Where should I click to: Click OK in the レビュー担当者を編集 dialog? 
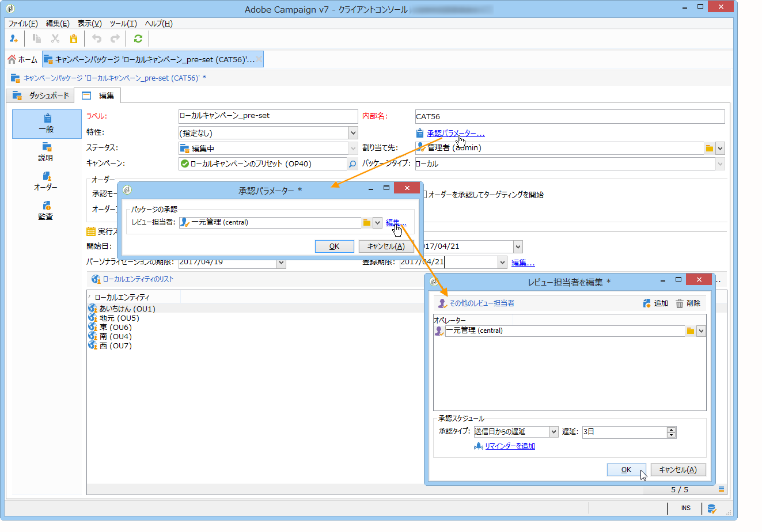tap(626, 470)
